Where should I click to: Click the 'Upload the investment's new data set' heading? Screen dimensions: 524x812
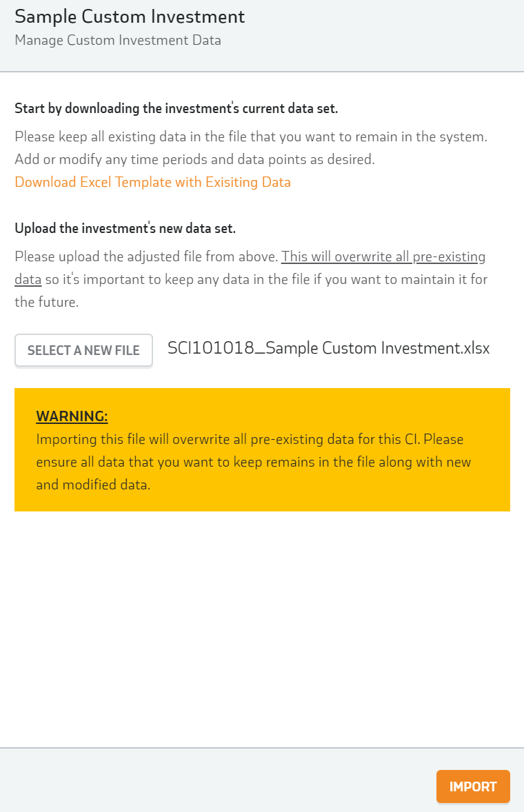click(x=125, y=228)
